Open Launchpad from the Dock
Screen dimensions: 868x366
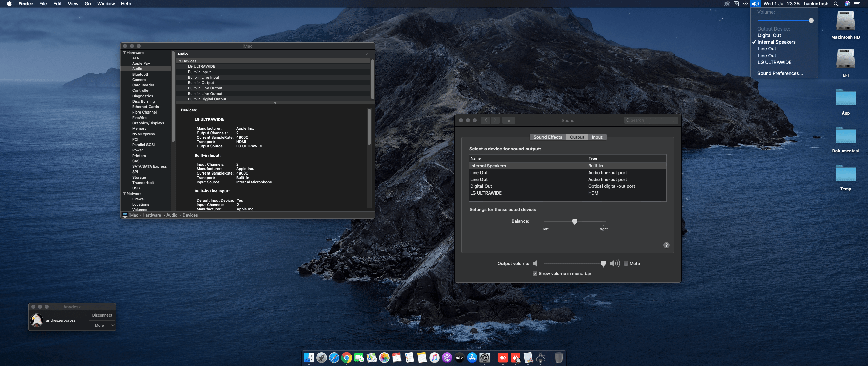(322, 358)
